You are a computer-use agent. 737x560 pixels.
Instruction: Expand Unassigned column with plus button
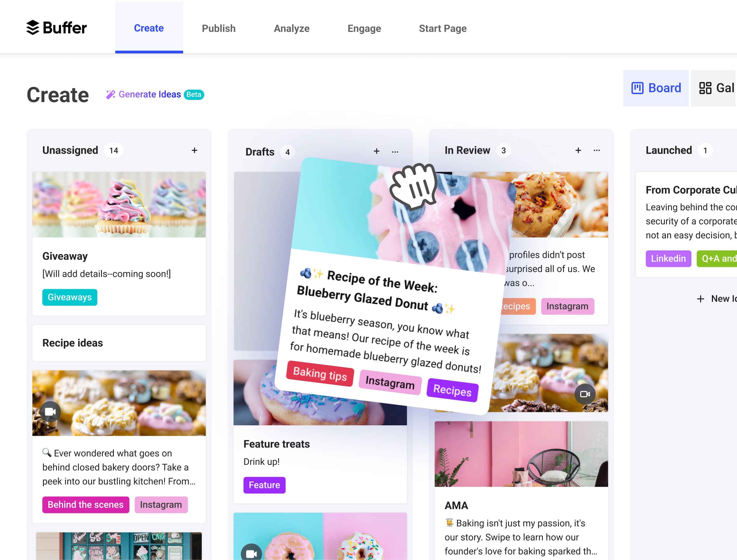click(194, 149)
